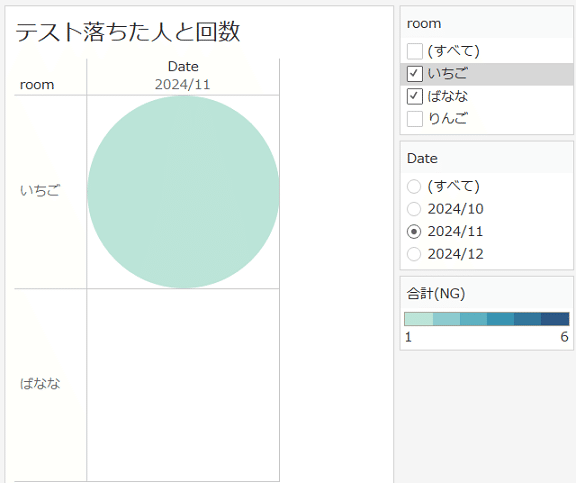Click the empty ばなな 2024/11 cell
The height and width of the screenshot is (483, 576).
pos(183,385)
